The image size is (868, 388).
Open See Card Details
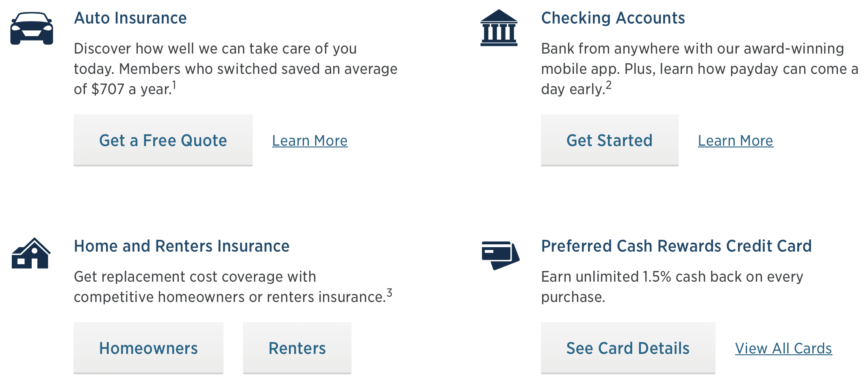[628, 348]
